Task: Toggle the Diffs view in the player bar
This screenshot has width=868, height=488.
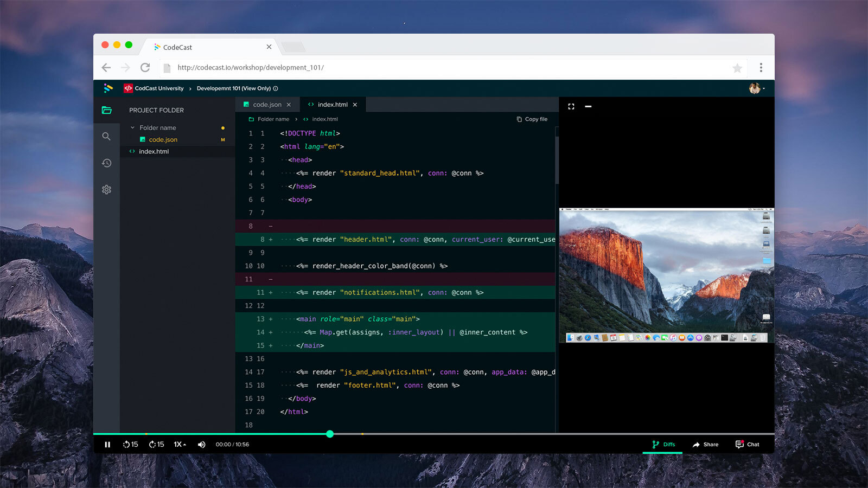Action: coord(662,444)
